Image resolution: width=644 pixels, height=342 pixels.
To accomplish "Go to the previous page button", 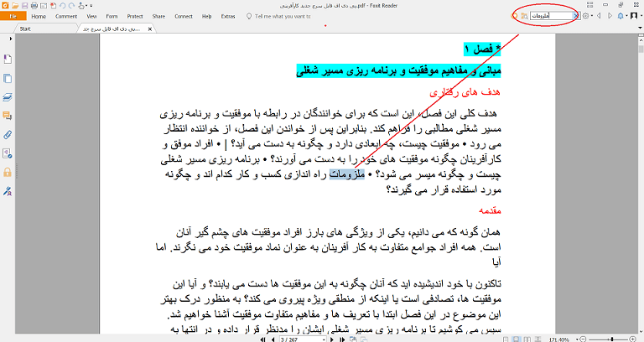I will click(x=273, y=339).
